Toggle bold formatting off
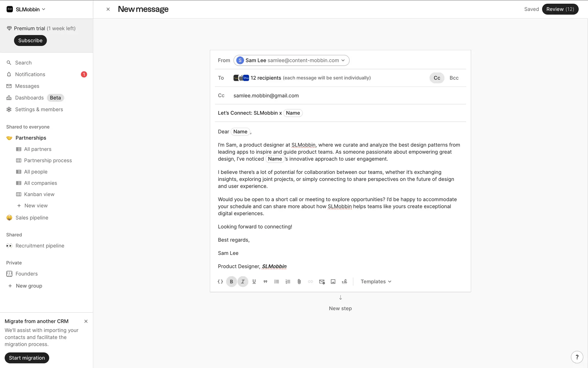Viewport: 588px width, 368px height. tap(232, 282)
